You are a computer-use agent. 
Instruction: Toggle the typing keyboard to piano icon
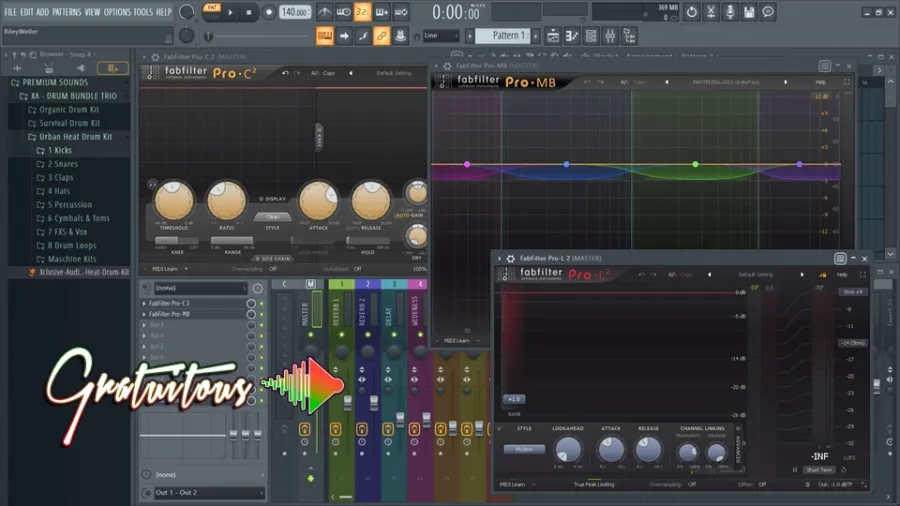(x=324, y=36)
